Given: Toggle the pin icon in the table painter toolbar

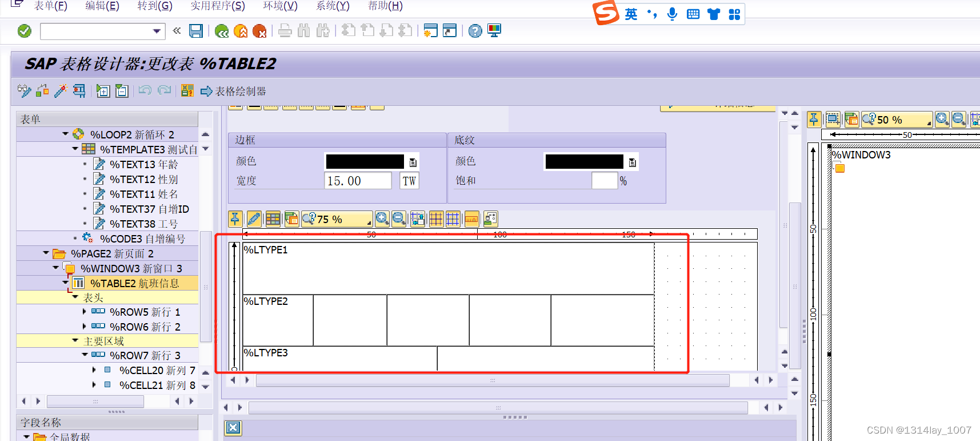Looking at the screenshot, I should point(235,218).
